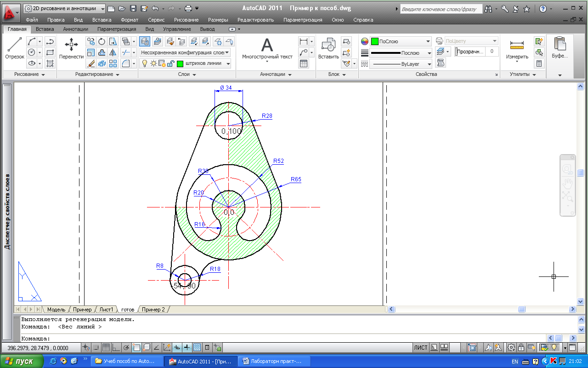Switch to the Модель layout tab
588x368 pixels.
pyautogui.click(x=56, y=310)
